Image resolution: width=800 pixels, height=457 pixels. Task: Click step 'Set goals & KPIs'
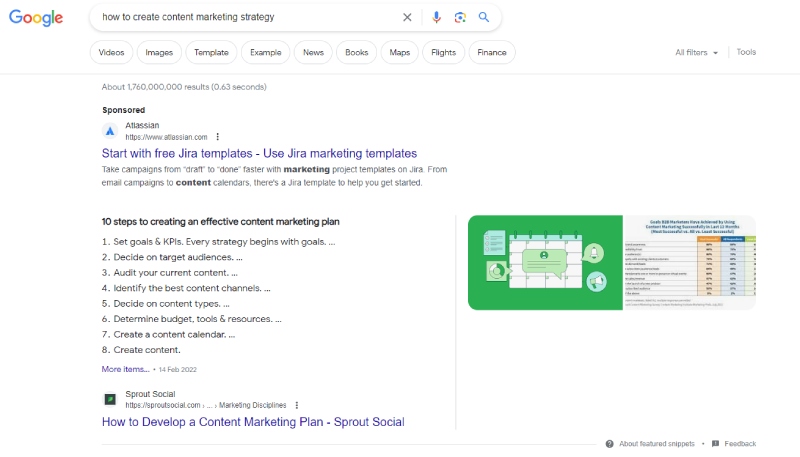click(224, 242)
